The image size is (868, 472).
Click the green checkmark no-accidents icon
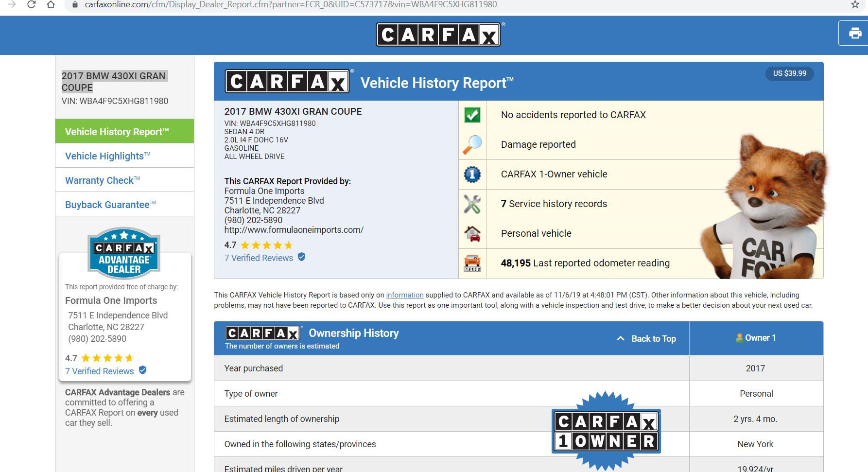(x=472, y=115)
